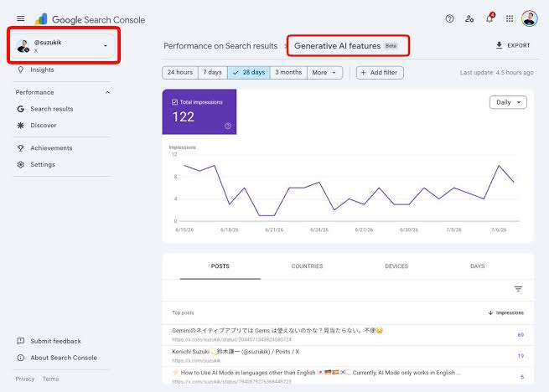
Task: Sort by the Impressions column header
Action: [506, 312]
